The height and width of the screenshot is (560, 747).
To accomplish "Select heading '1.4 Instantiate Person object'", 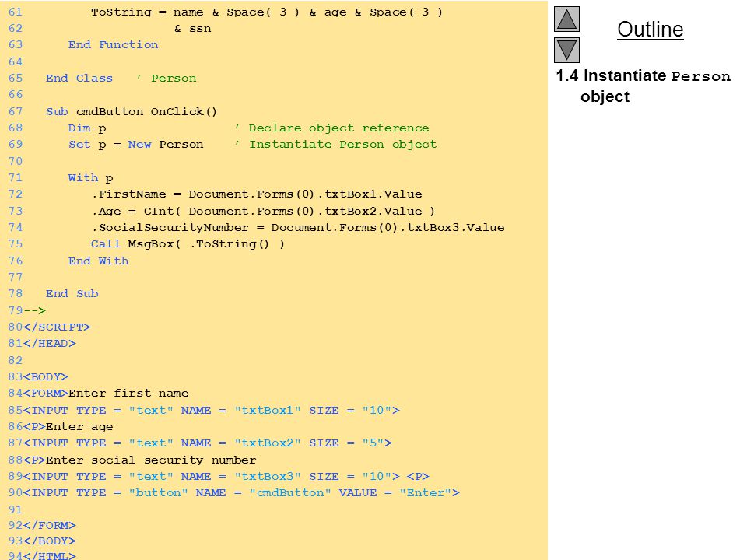I will [x=644, y=86].
